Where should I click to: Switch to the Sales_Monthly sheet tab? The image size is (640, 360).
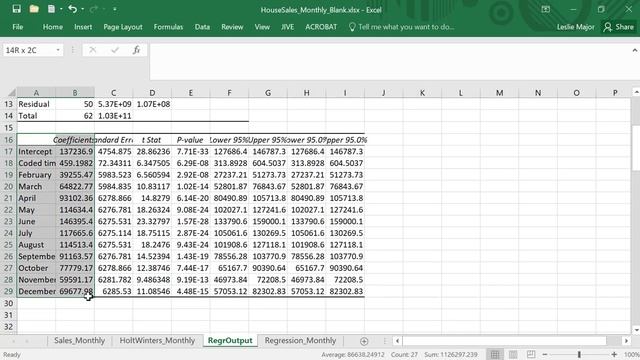coord(80,340)
